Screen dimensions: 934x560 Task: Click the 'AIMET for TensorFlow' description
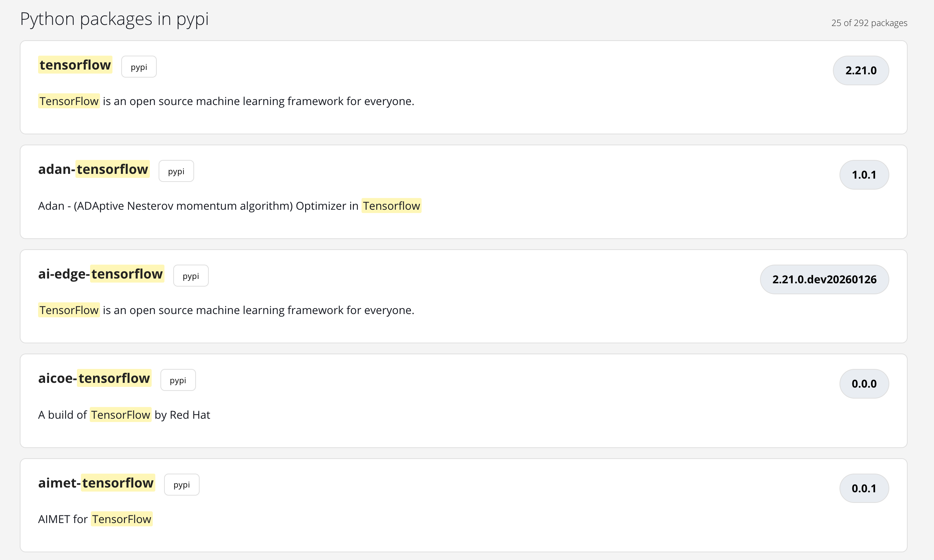pyautogui.click(x=95, y=519)
